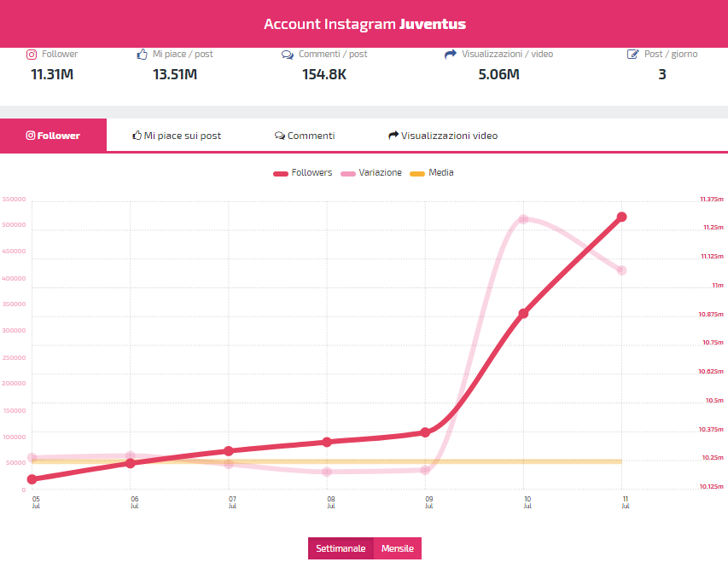Click the Variazione data point on 11 Jul

(x=621, y=270)
